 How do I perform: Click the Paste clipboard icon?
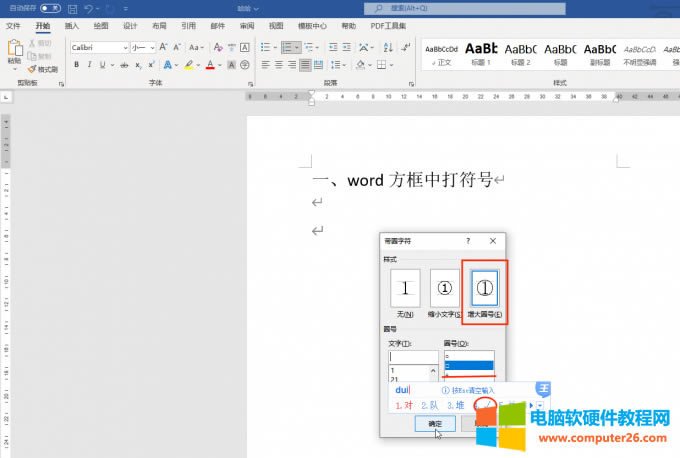14,50
